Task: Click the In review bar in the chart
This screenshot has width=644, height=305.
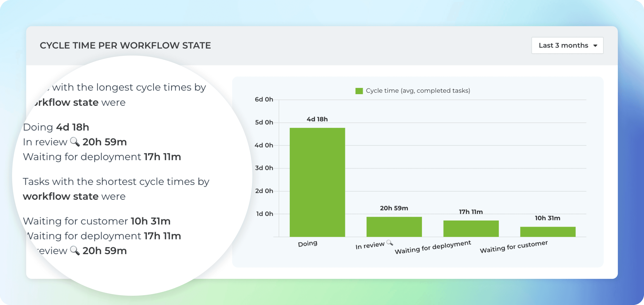Action: pos(394,227)
